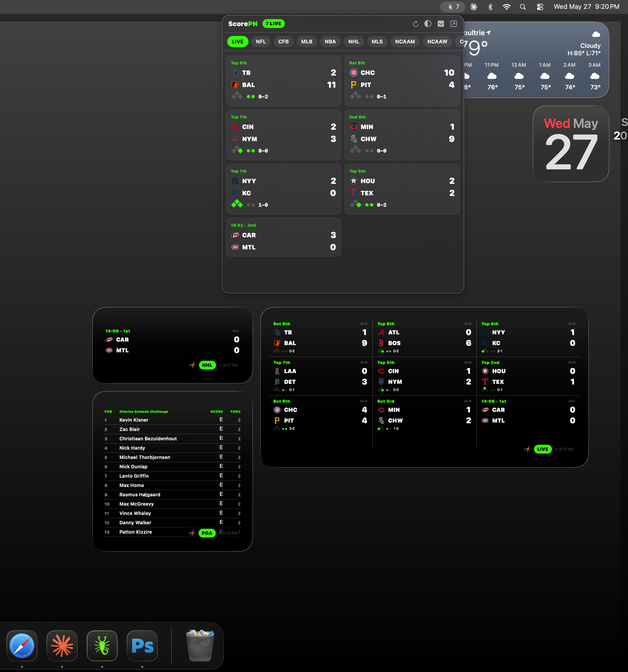Click the Cubs logo in the ScorePN popup
The image size is (628, 672).
[354, 73]
